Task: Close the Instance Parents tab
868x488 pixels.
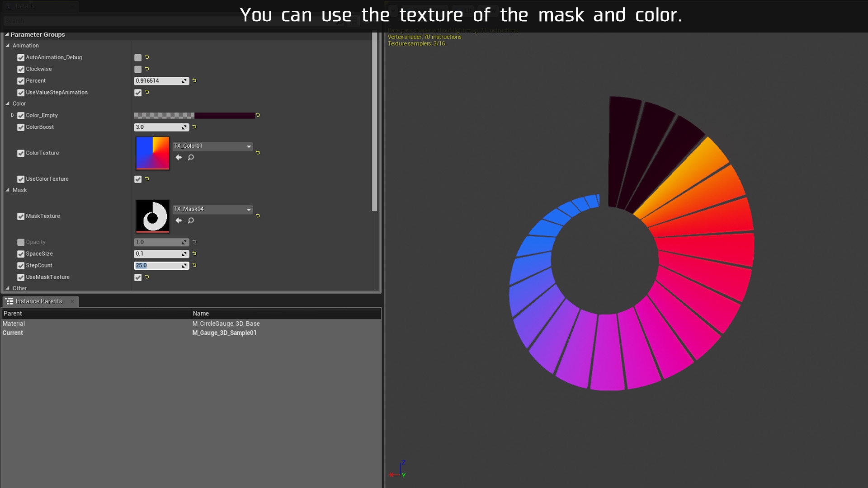Action: click(72, 301)
